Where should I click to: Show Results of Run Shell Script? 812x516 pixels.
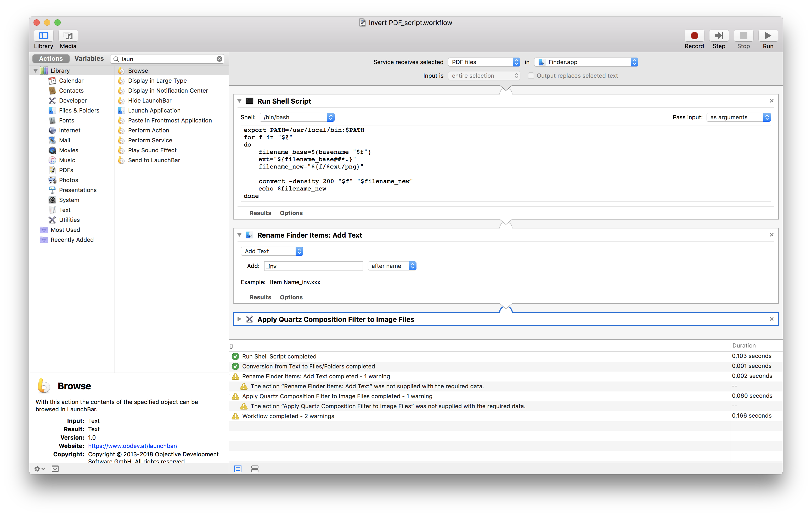260,213
